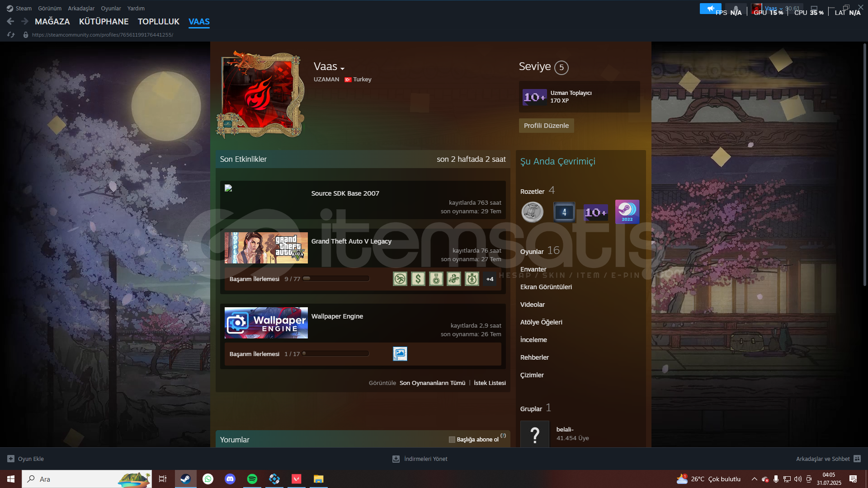Open the announcements megaphone button
The height and width of the screenshot is (488, 868).
click(x=711, y=8)
